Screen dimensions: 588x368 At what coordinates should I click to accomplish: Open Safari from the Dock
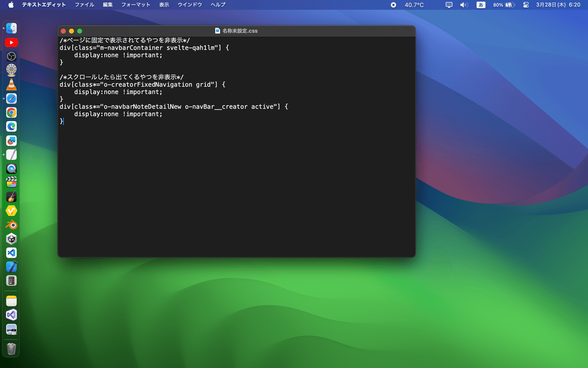pos(11,99)
